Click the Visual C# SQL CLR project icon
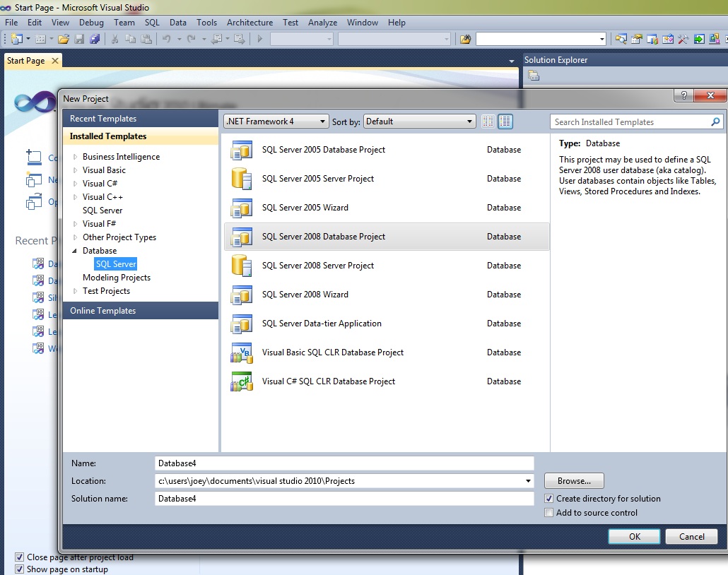The height and width of the screenshot is (575, 728). coord(242,381)
